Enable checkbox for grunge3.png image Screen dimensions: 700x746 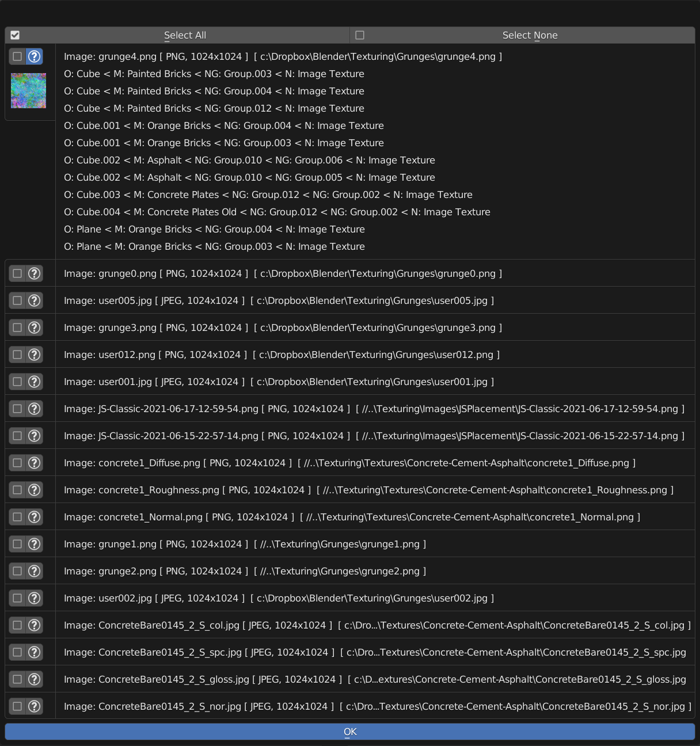(x=17, y=328)
